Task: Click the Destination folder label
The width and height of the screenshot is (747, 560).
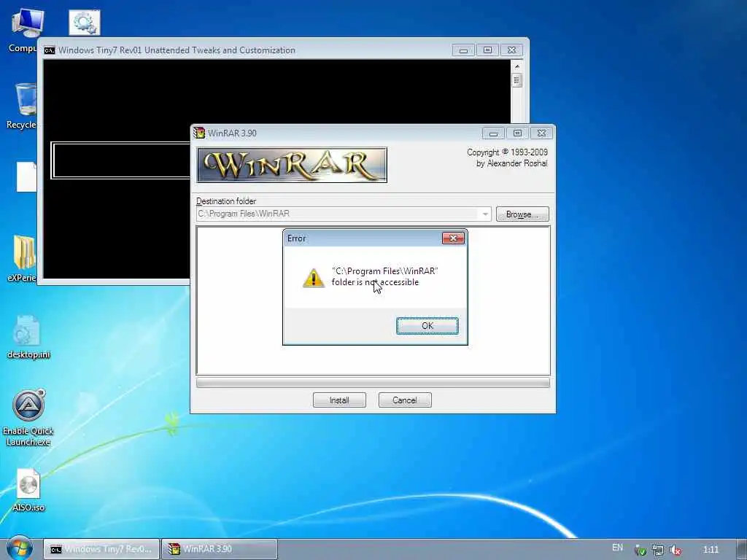Action: [226, 201]
